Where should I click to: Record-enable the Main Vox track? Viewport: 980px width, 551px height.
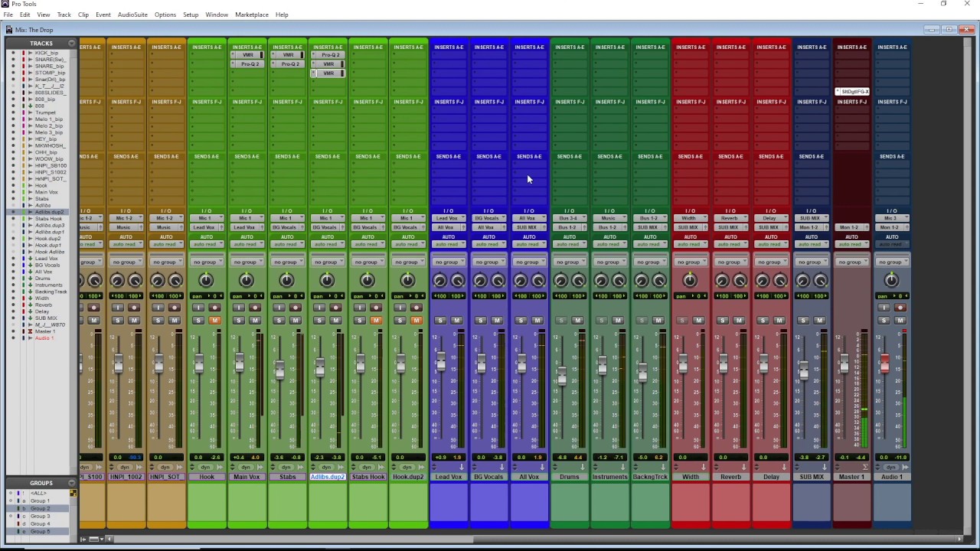click(x=255, y=308)
